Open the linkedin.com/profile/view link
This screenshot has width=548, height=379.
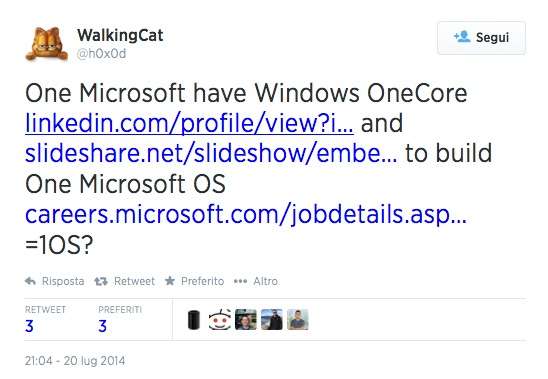pos(189,123)
